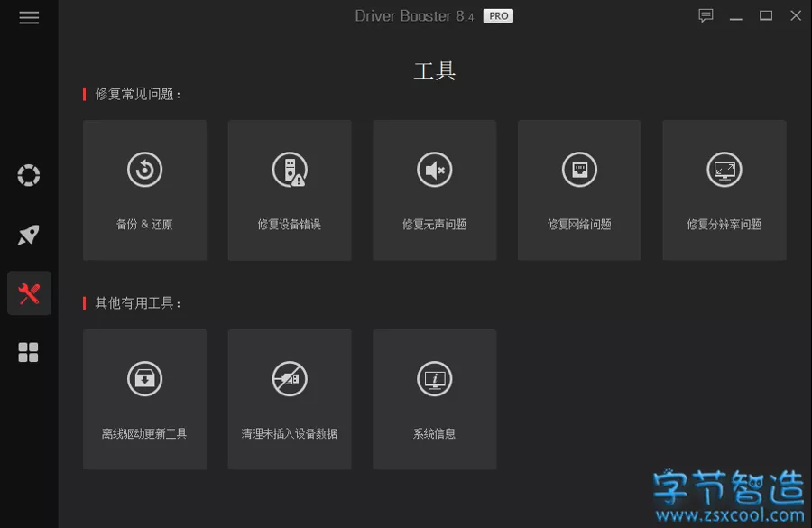Click the 备份 & 还原 circular icon

pyautogui.click(x=145, y=170)
